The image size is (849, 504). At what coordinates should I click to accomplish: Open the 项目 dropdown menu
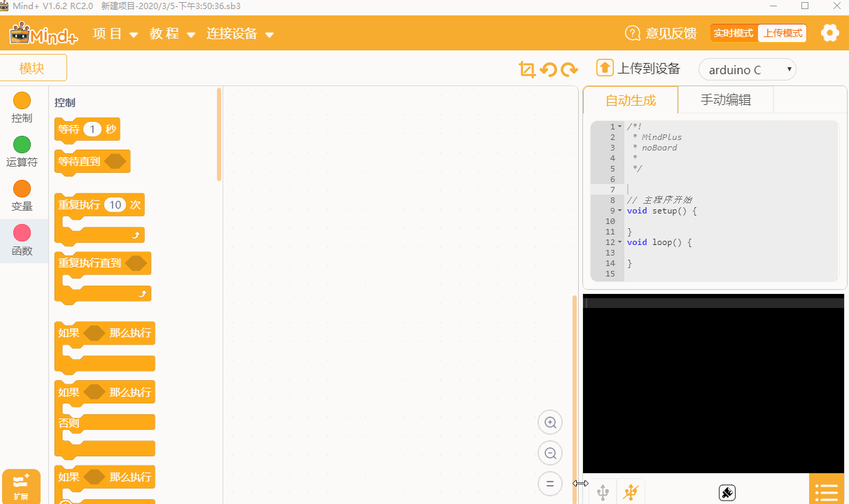(x=115, y=34)
